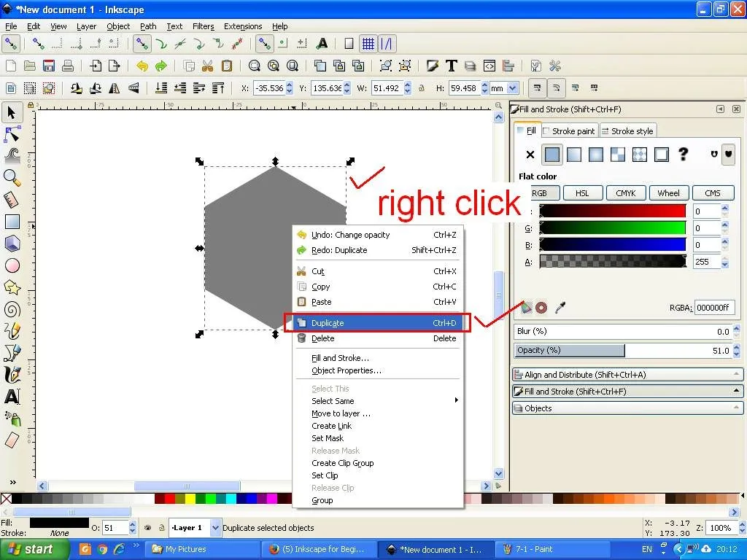Select the Selector arrow tool

[x=12, y=113]
